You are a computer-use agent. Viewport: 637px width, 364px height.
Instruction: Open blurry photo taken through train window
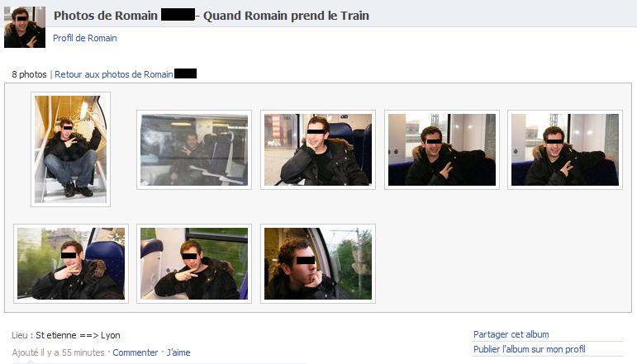click(x=194, y=149)
